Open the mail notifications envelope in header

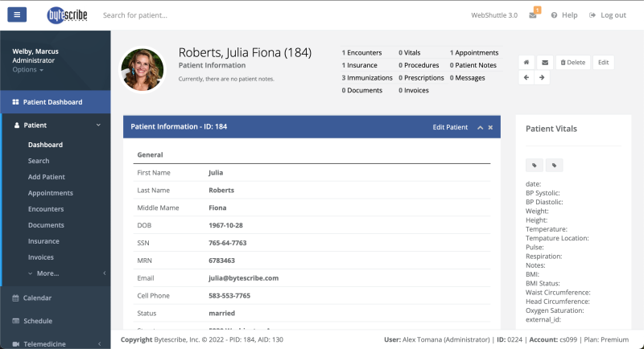tap(533, 15)
